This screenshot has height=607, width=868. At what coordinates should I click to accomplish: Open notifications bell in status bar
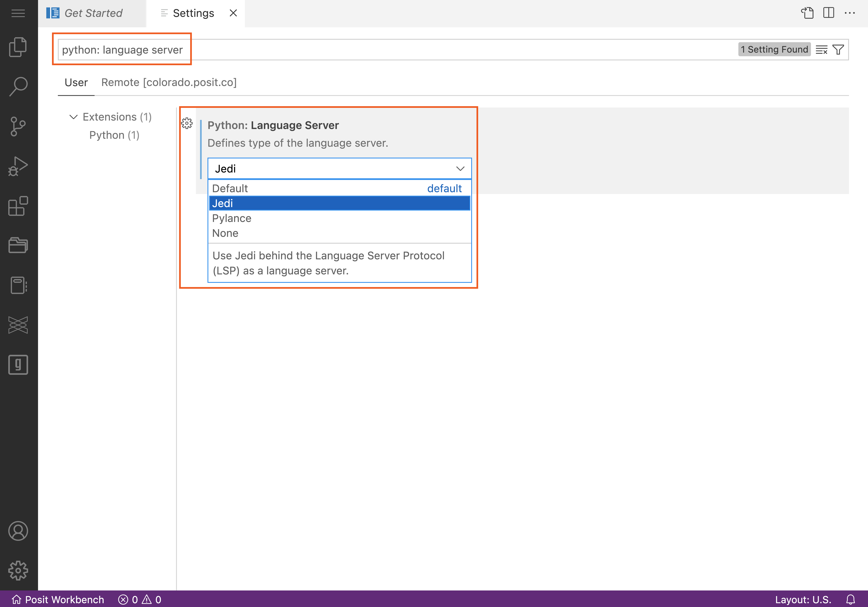[x=851, y=599]
